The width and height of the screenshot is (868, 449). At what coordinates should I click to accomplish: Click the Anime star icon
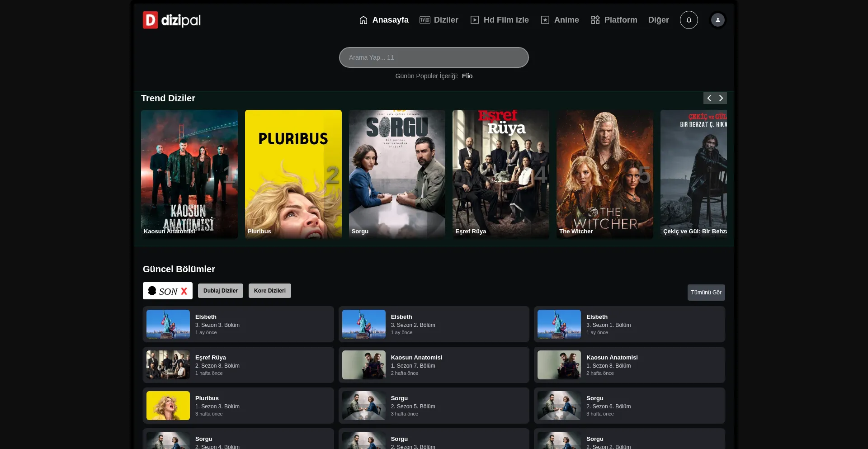tap(545, 20)
